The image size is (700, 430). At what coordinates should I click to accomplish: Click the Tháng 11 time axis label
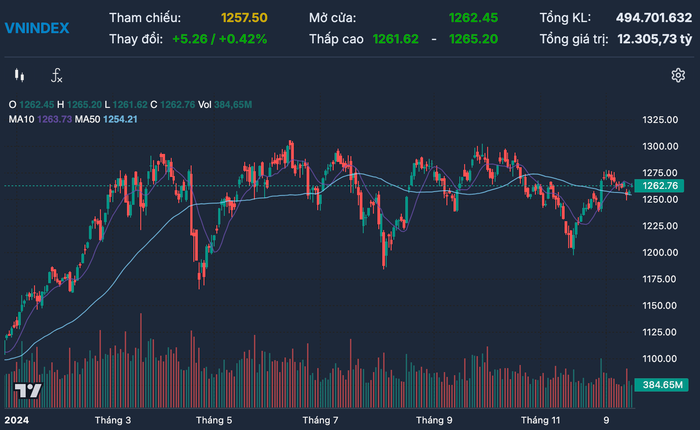(541, 420)
